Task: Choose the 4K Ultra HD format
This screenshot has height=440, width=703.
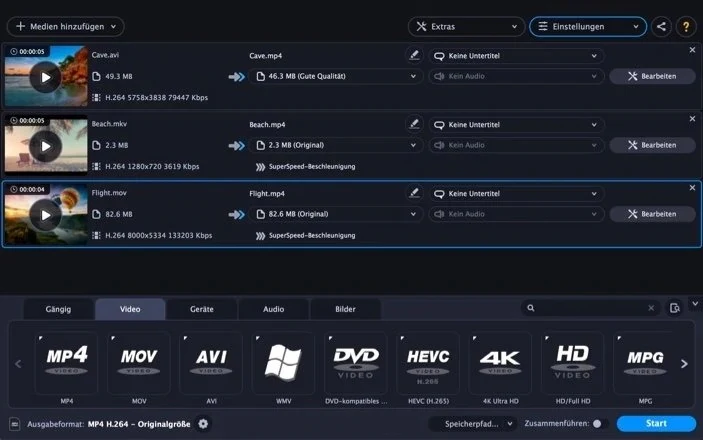Action: click(x=500, y=363)
